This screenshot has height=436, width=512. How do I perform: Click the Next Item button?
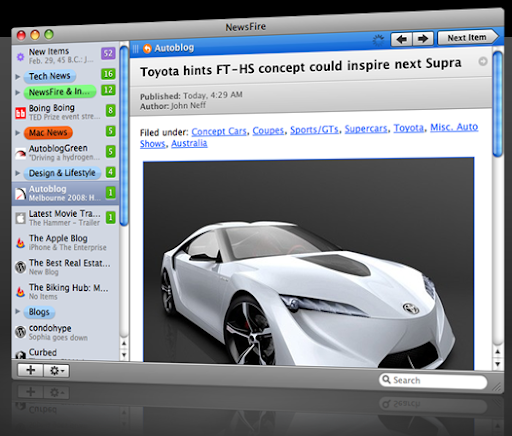(x=468, y=37)
